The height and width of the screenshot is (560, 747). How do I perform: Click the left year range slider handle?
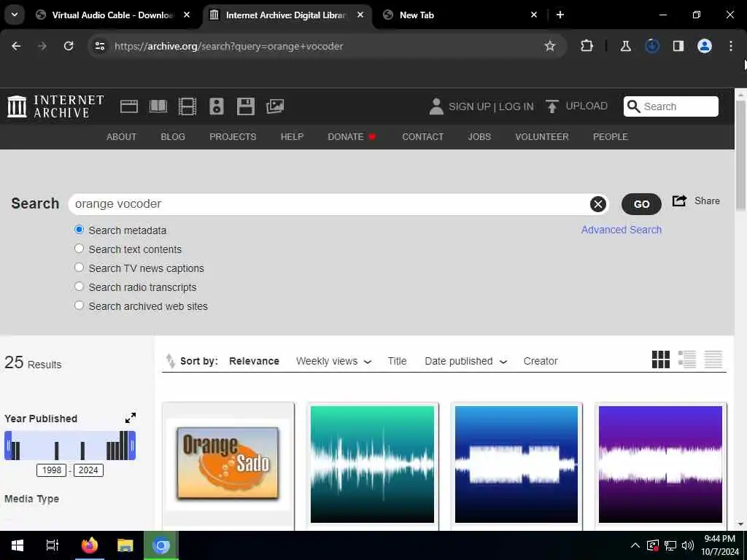click(8, 446)
